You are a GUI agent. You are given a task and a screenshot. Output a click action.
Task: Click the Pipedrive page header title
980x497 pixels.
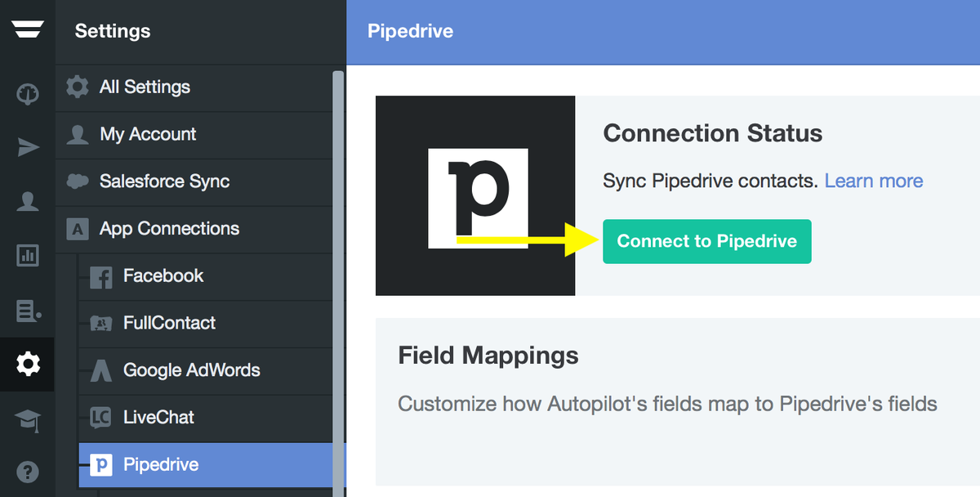(411, 31)
